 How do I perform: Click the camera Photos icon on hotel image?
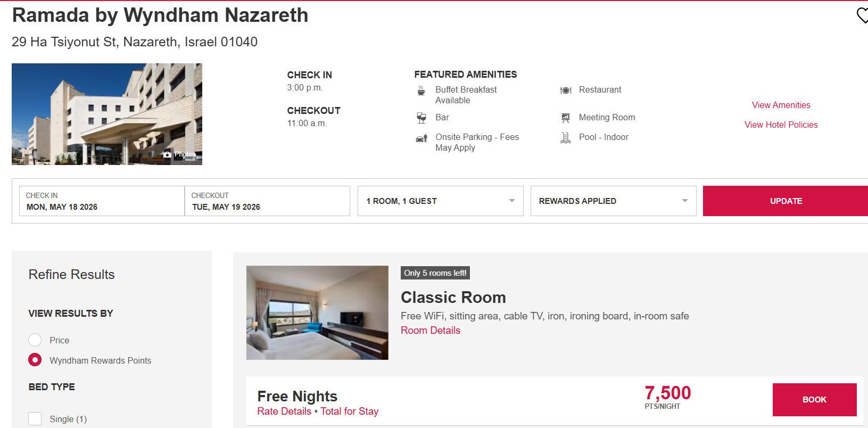168,154
